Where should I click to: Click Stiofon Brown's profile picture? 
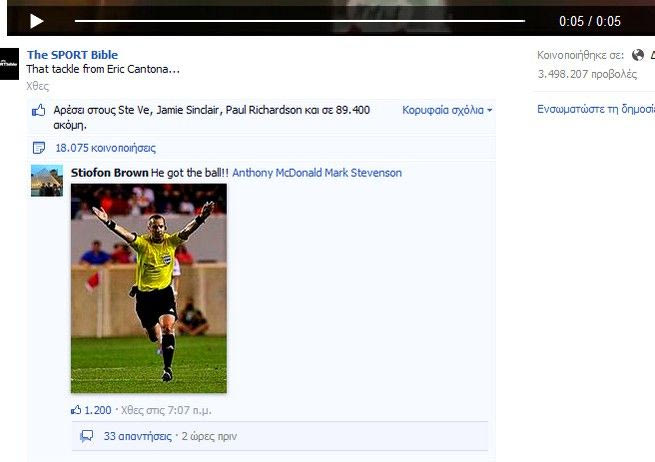click(47, 180)
